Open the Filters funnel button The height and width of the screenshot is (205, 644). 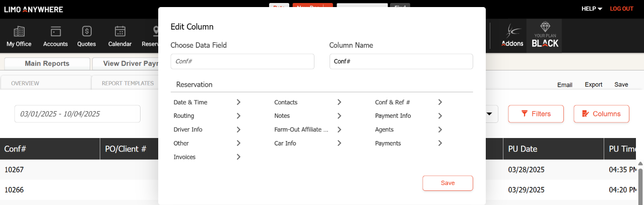pyautogui.click(x=535, y=114)
